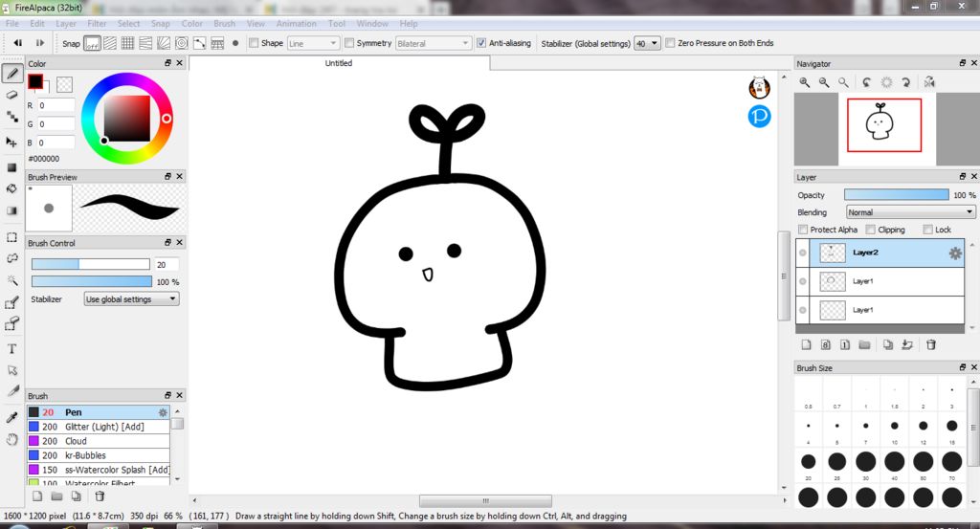The image size is (980, 529).
Task: Check the Clipping option
Action: 870,230
